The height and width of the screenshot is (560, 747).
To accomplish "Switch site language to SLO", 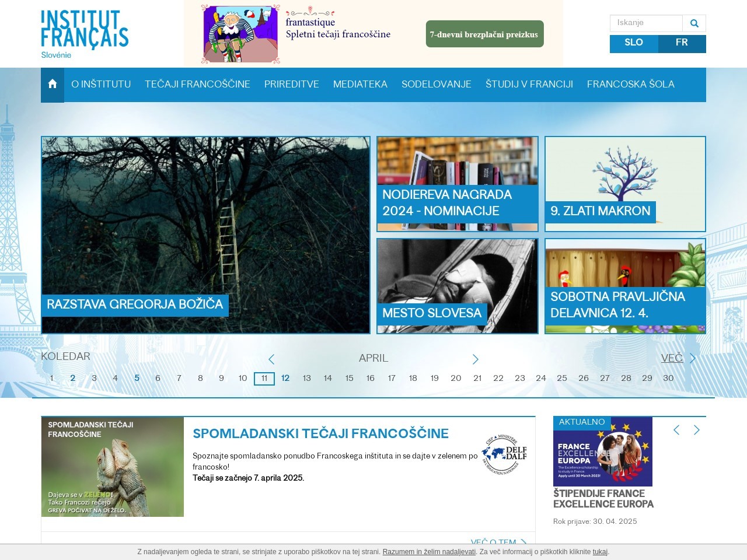I will tap(634, 43).
